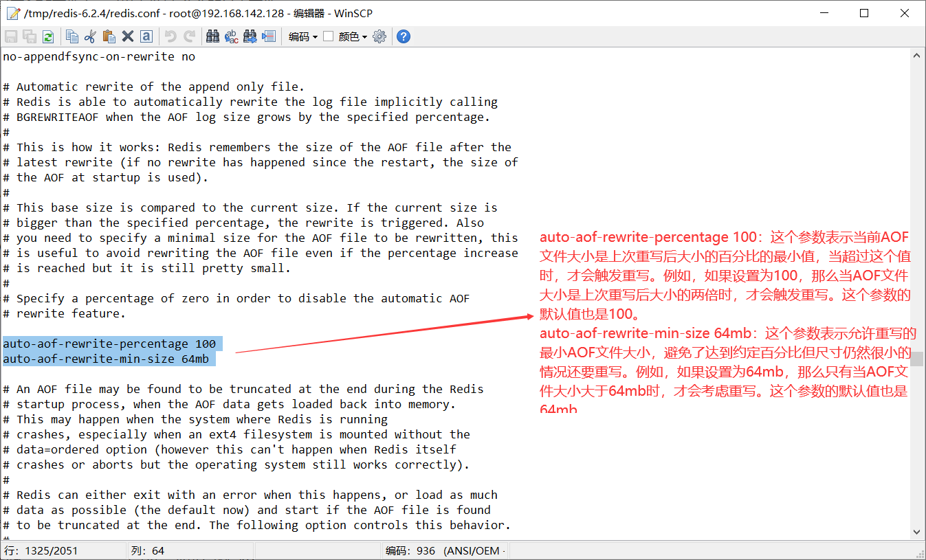This screenshot has width=926, height=560.
Task: Click the line beginning '# data=ordered option'
Action: coord(230,449)
